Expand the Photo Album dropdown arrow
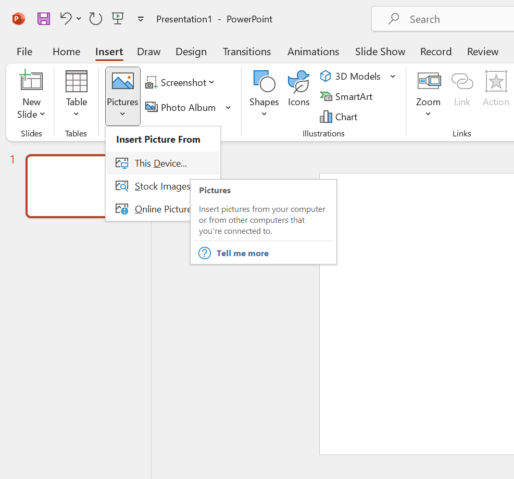 [x=228, y=107]
